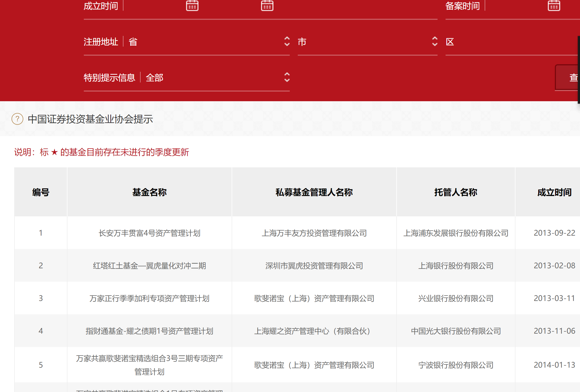Open fund 红塔红土基金—翼虎量化对冲二期

pyautogui.click(x=149, y=266)
